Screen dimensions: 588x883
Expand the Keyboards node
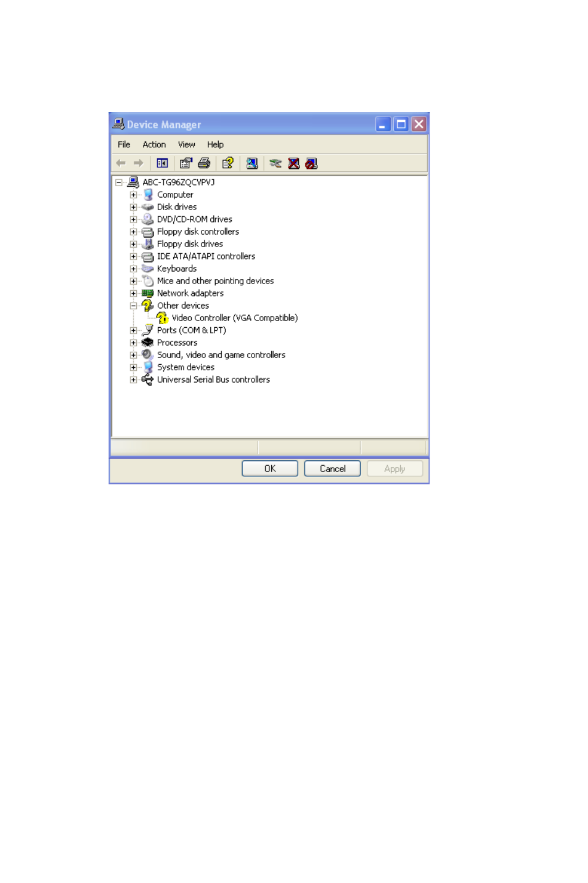[133, 269]
